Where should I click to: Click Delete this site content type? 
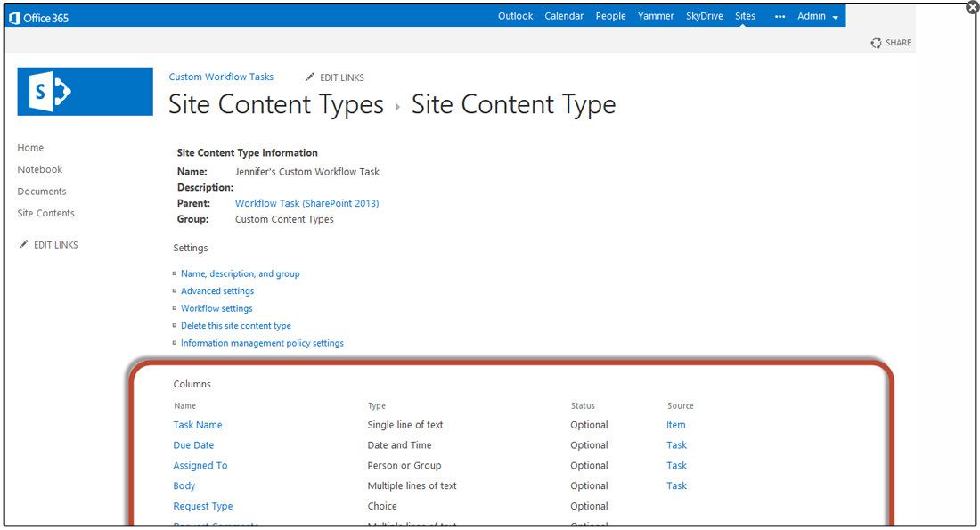(235, 326)
